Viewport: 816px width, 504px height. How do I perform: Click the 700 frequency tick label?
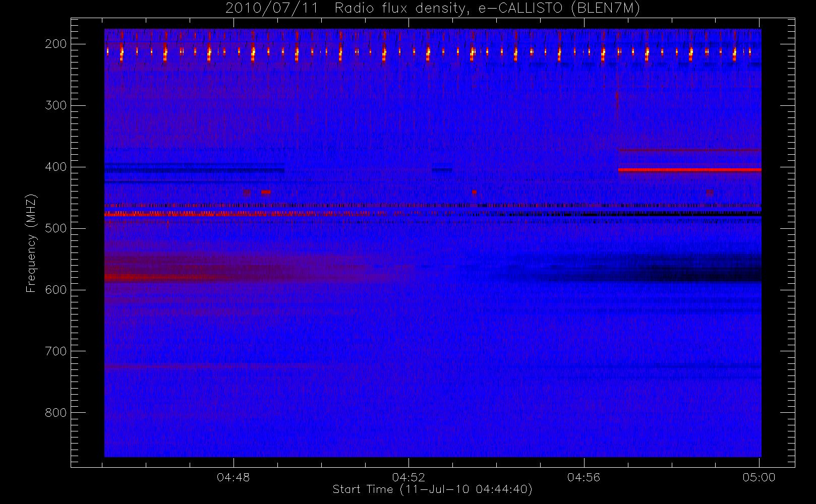tap(55, 351)
